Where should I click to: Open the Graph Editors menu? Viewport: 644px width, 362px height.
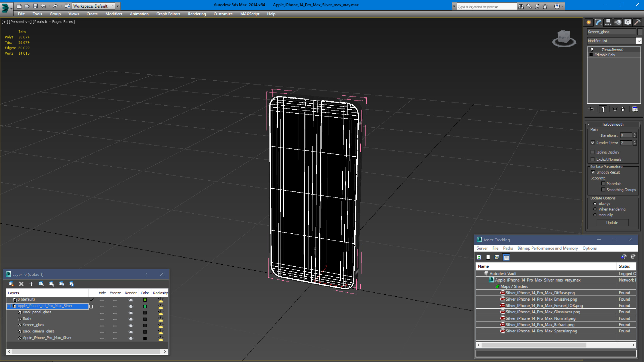coord(168,14)
